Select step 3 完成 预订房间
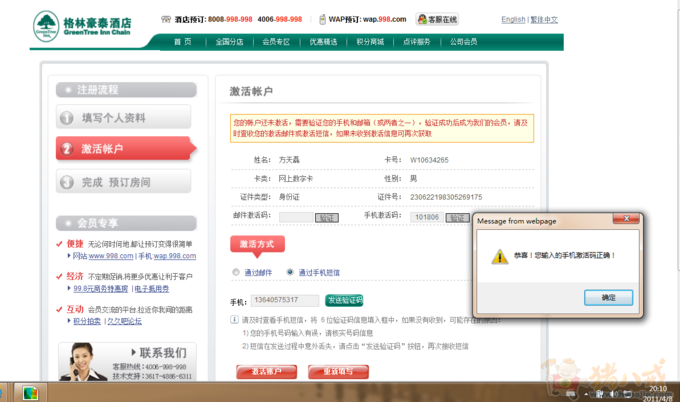This screenshot has width=680, height=402. pyautogui.click(x=124, y=182)
